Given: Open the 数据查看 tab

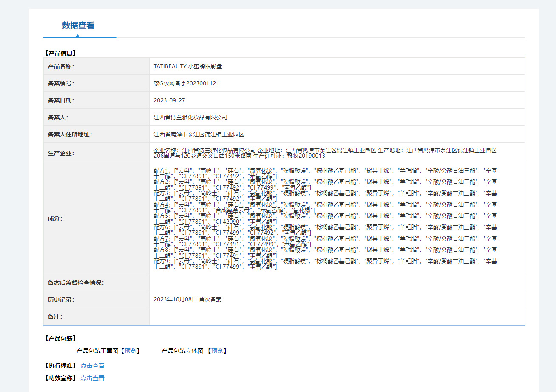Looking at the screenshot, I should pos(78,26).
